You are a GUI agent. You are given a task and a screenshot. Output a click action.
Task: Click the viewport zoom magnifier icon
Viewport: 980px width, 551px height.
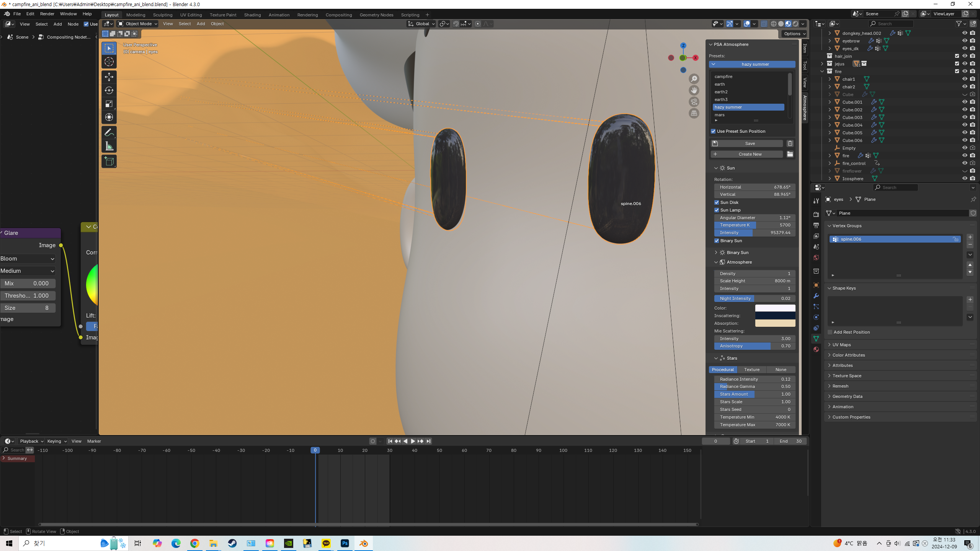pyautogui.click(x=694, y=79)
